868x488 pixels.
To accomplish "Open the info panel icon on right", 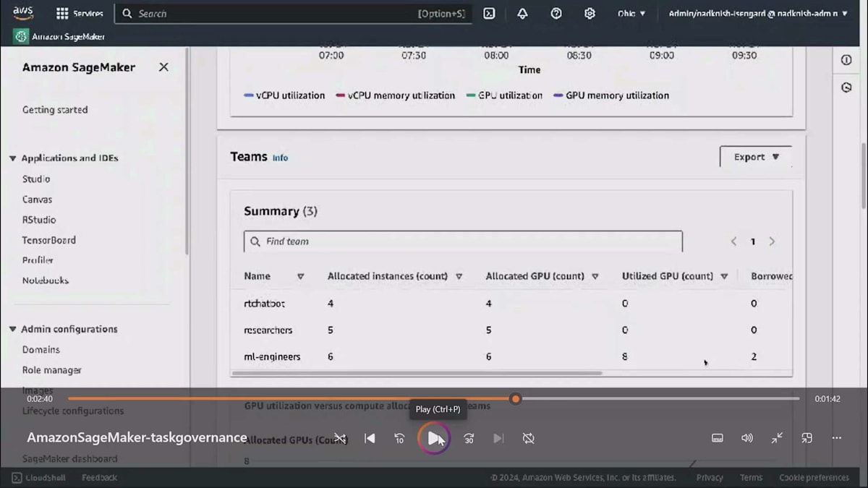I will click(x=846, y=60).
